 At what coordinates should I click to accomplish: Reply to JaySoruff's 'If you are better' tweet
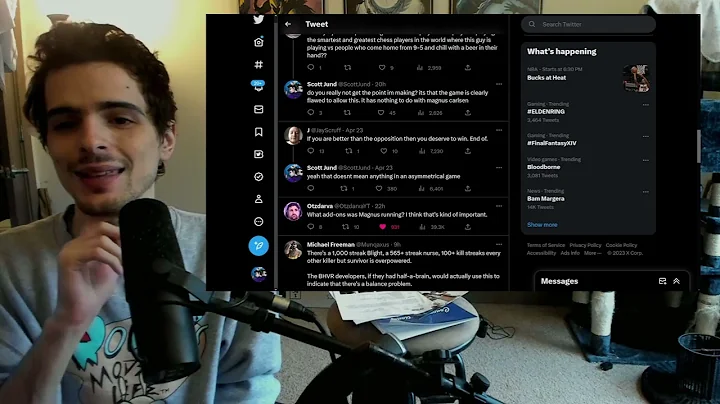311,151
